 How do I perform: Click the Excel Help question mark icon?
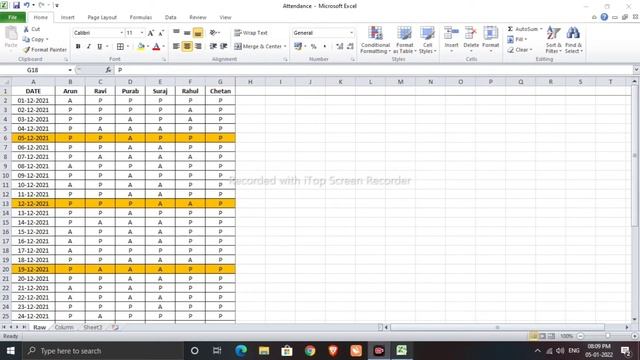coord(604,17)
